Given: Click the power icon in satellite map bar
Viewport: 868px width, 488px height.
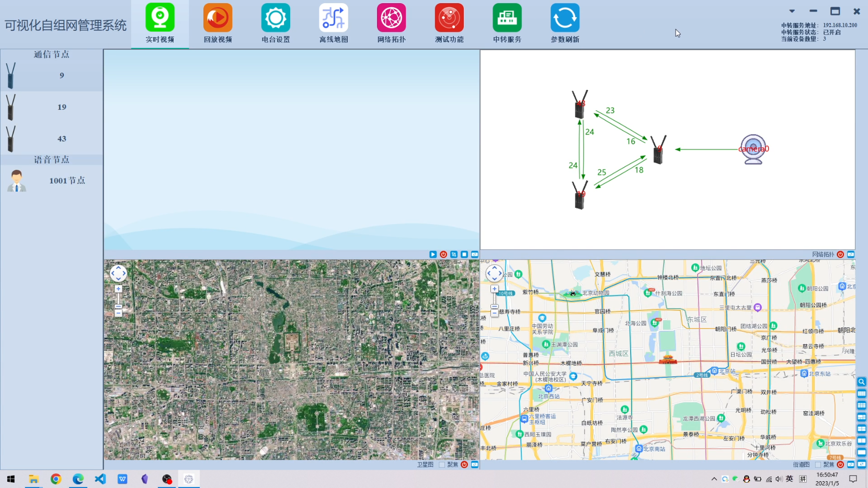Looking at the screenshot, I should click(464, 464).
